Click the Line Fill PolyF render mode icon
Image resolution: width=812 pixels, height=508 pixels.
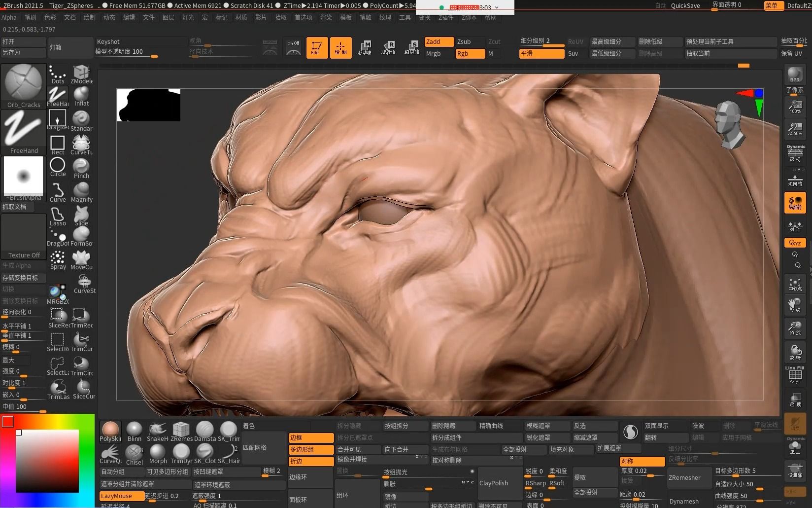795,373
